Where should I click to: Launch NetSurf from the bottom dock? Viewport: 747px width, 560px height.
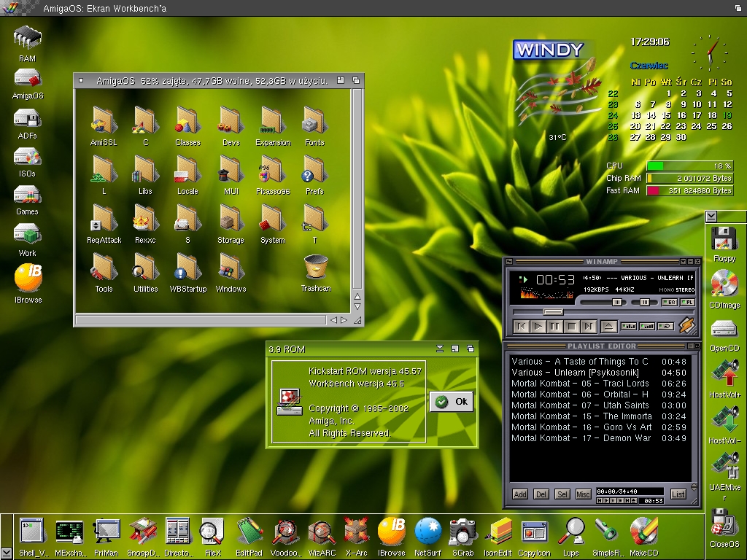(x=427, y=537)
